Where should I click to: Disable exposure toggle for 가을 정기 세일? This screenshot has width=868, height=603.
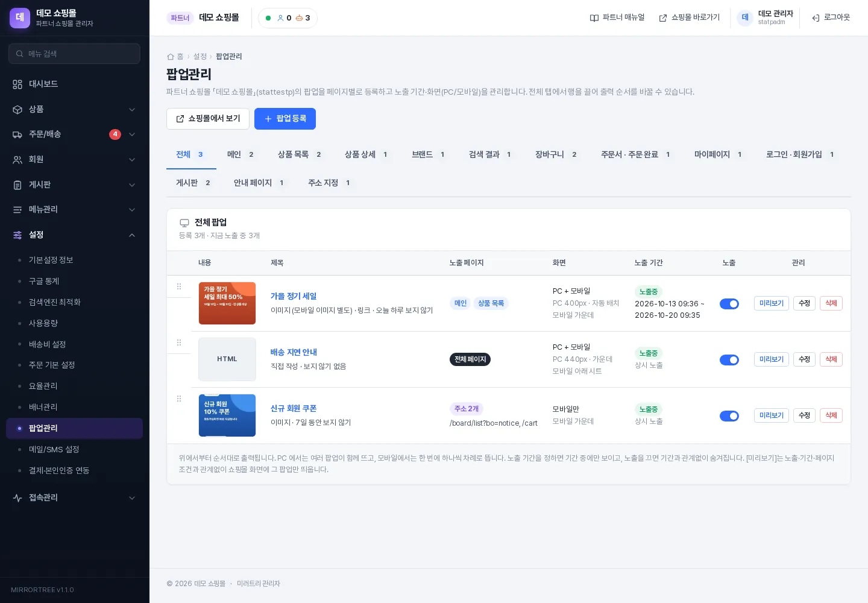point(729,304)
